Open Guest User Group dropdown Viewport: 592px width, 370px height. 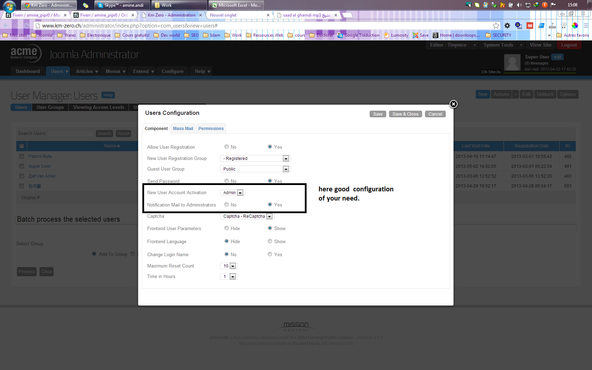click(x=255, y=169)
